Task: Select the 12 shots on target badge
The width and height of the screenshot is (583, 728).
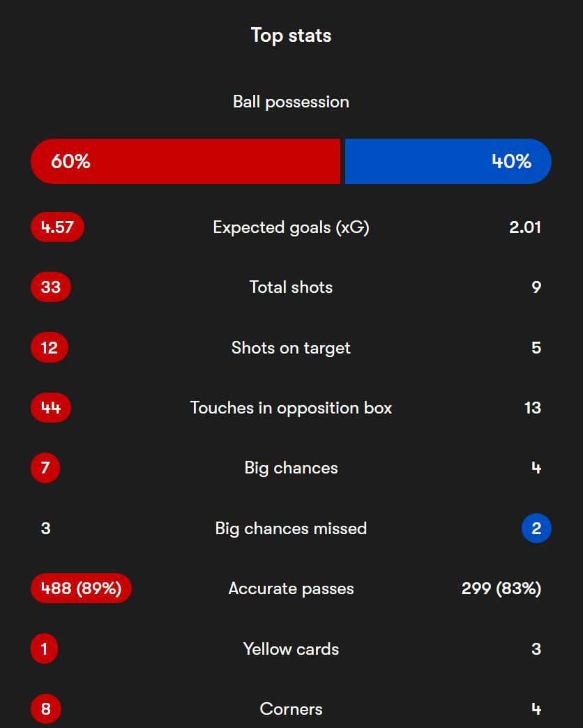Action: tap(50, 347)
